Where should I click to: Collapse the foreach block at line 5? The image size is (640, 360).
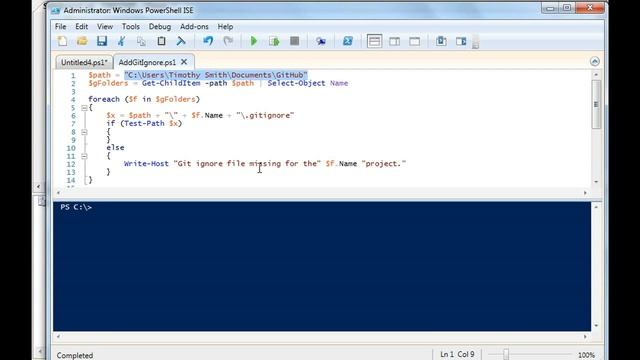click(84, 108)
